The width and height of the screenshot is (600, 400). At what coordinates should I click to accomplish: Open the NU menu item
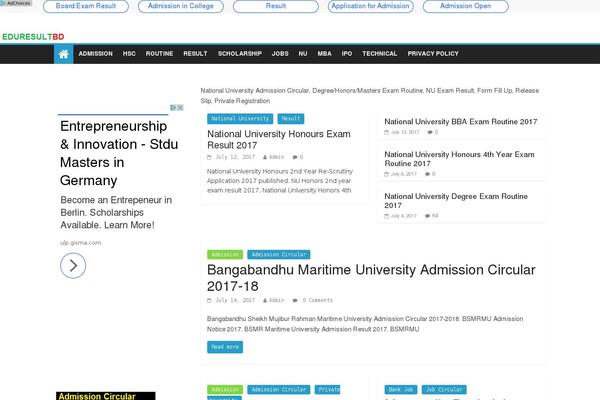303,54
